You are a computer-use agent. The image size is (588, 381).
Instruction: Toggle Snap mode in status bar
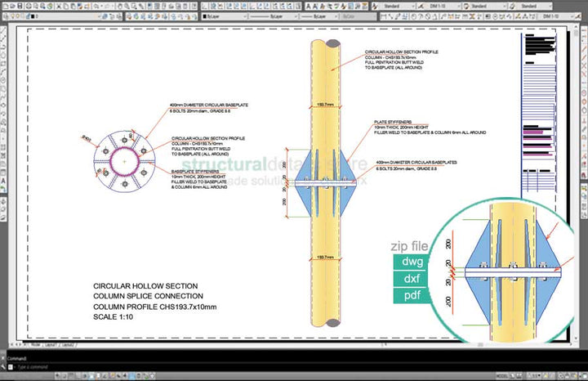pos(65,376)
